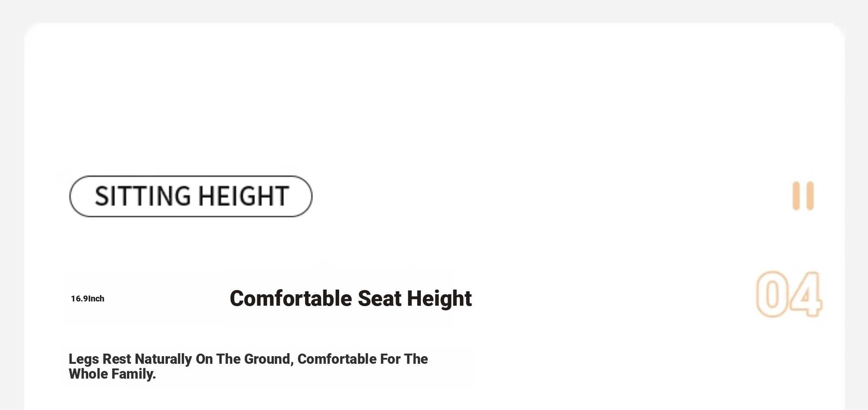Click the word Legs in the description
868x410 pixels.
pyautogui.click(x=83, y=359)
